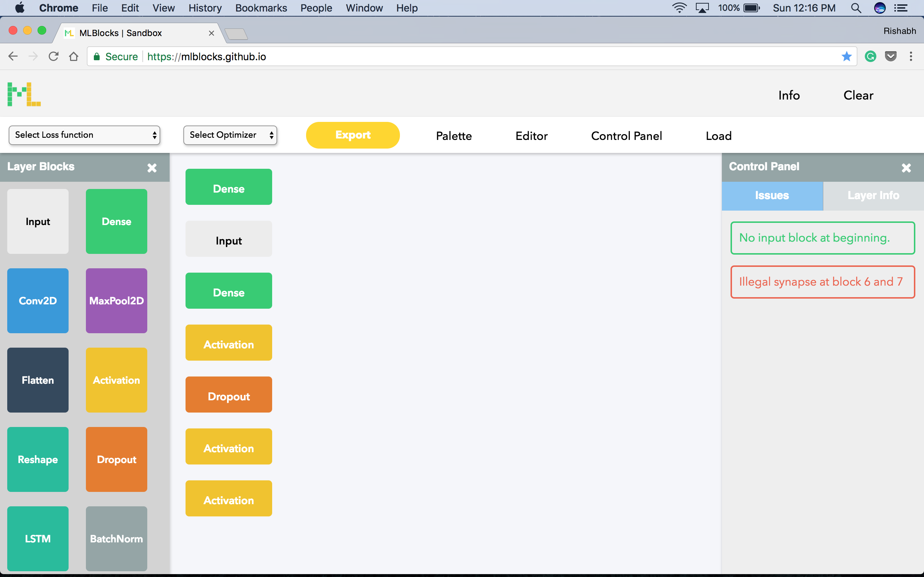The image size is (924, 577).
Task: Click the Pocket extension icon
Action: tap(890, 57)
